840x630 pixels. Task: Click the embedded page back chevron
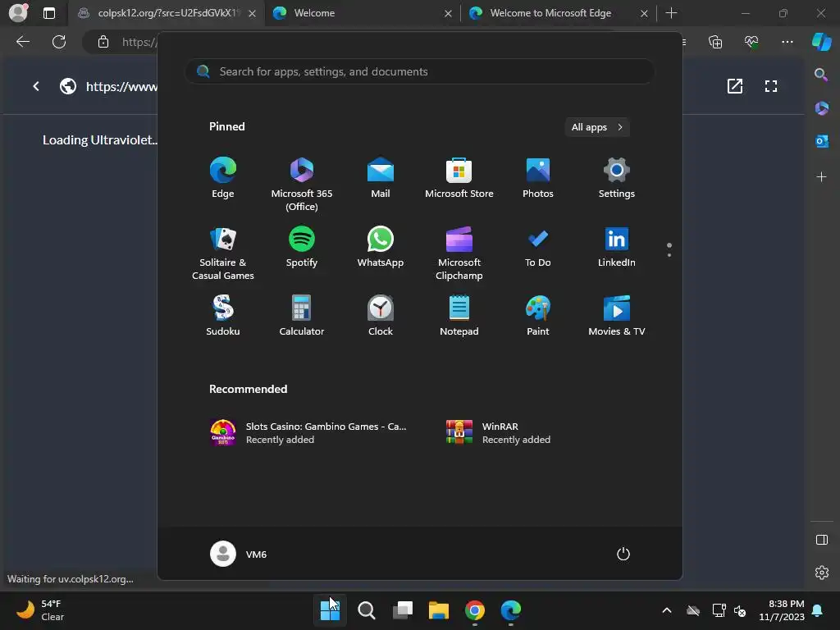pyautogui.click(x=36, y=85)
